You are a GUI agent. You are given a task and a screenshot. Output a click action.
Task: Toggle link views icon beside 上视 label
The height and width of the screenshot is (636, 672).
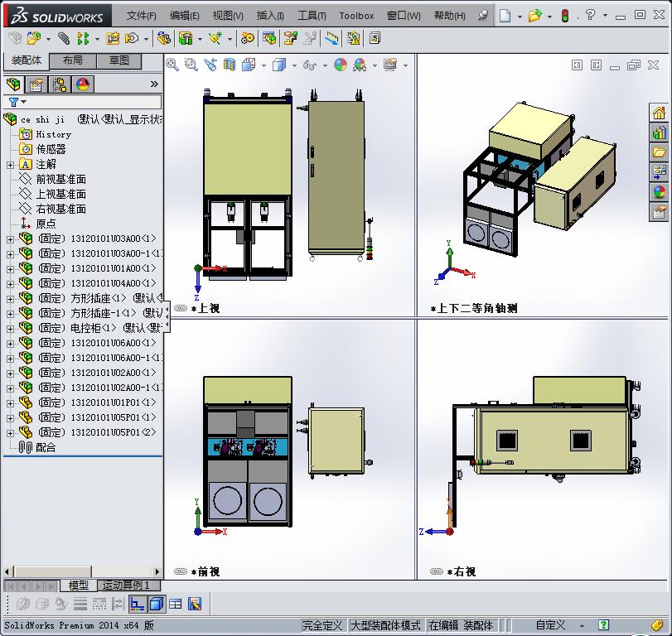coord(181,308)
